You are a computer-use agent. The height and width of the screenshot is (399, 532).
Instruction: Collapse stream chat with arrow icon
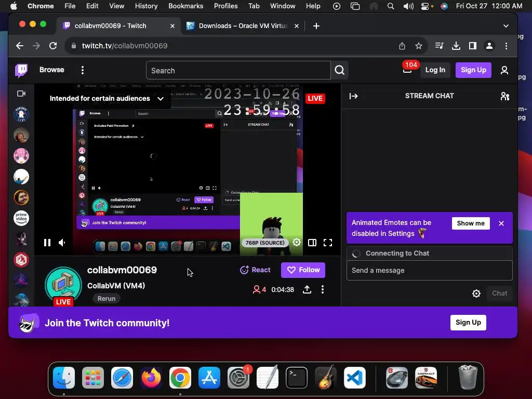(x=353, y=96)
